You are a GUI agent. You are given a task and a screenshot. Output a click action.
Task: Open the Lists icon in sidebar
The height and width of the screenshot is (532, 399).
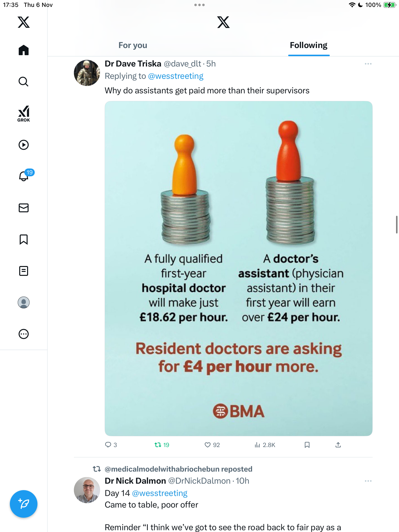24,271
